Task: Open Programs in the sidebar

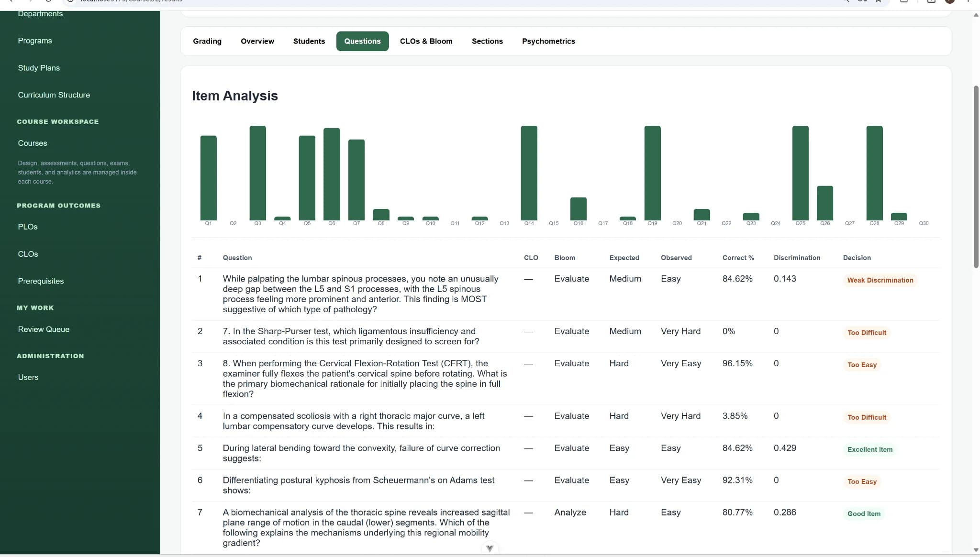Action: point(35,41)
